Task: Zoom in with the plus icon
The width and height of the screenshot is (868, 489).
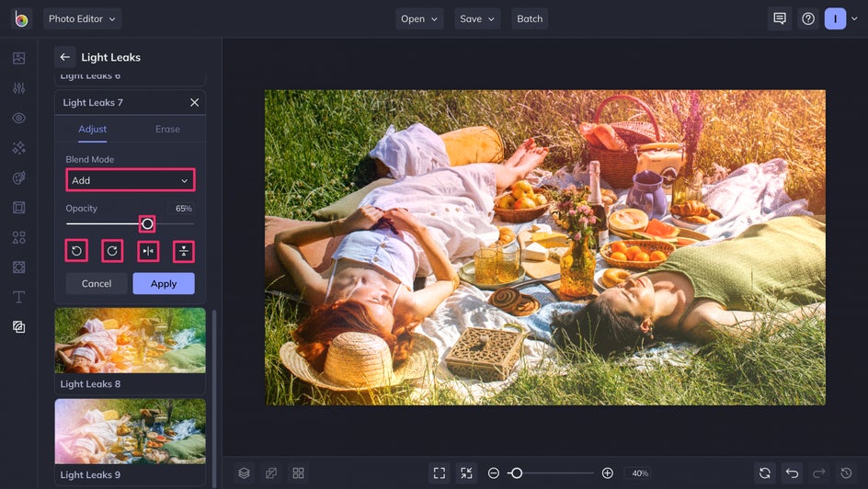Action: (607, 473)
